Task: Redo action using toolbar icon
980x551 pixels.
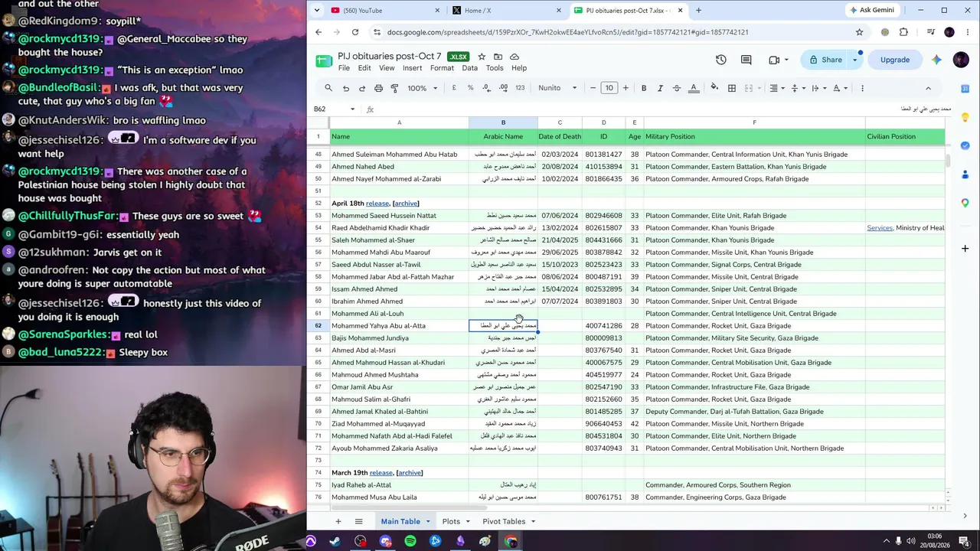Action: pyautogui.click(x=362, y=88)
